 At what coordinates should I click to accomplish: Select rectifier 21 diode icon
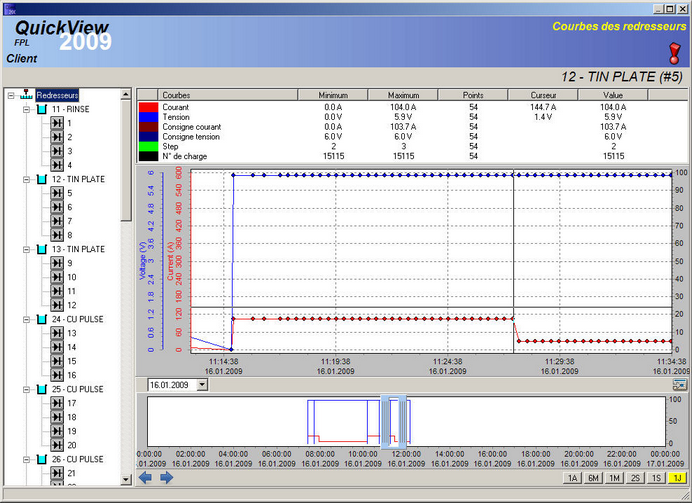coord(57,473)
